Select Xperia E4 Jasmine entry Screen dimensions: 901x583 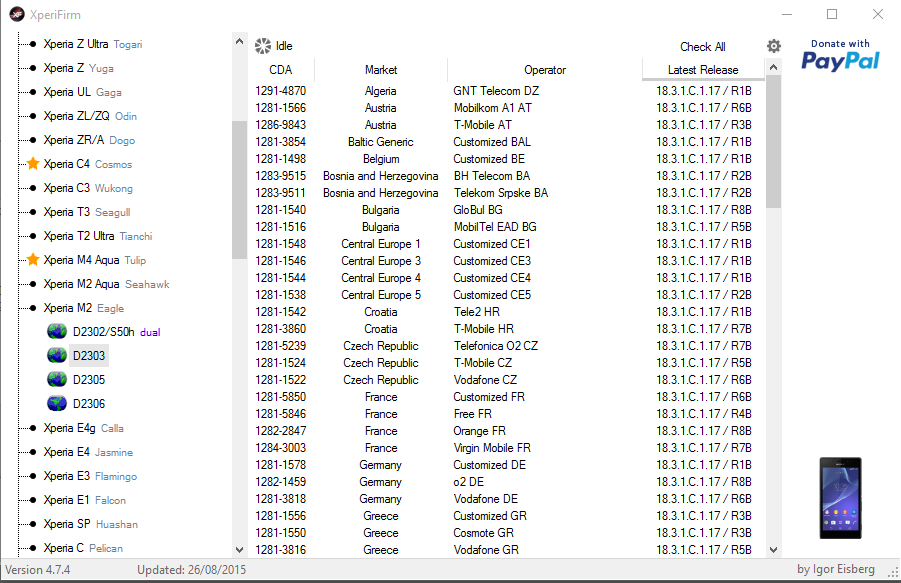[88, 452]
